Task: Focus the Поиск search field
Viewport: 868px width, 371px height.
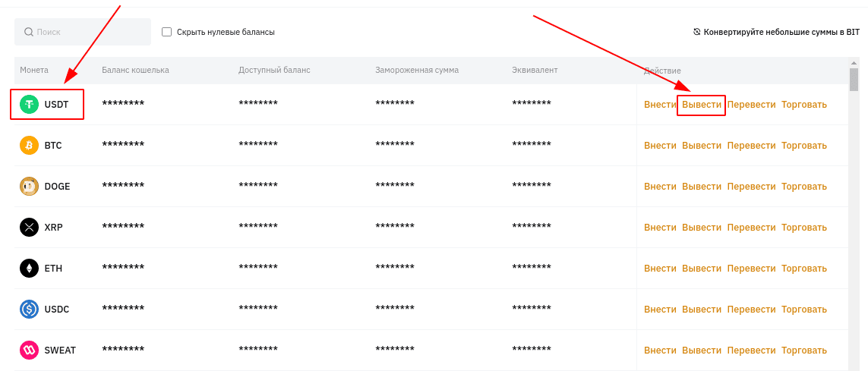Action: 83,32
